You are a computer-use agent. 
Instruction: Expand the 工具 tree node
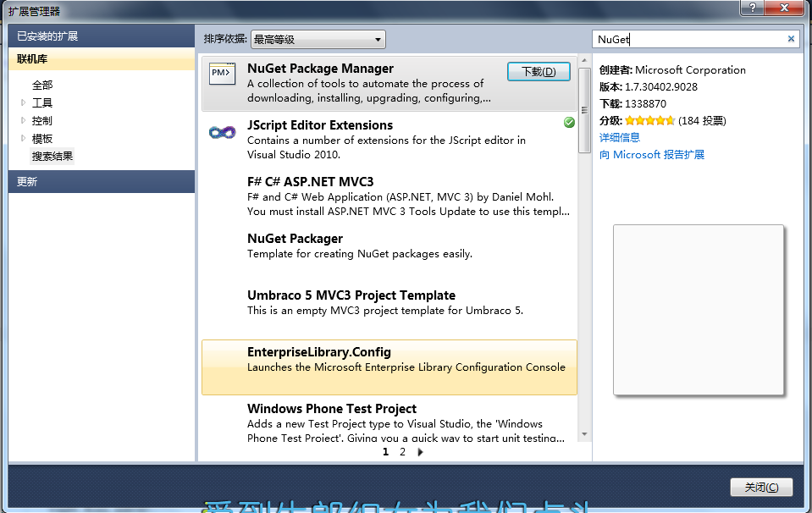click(x=23, y=102)
